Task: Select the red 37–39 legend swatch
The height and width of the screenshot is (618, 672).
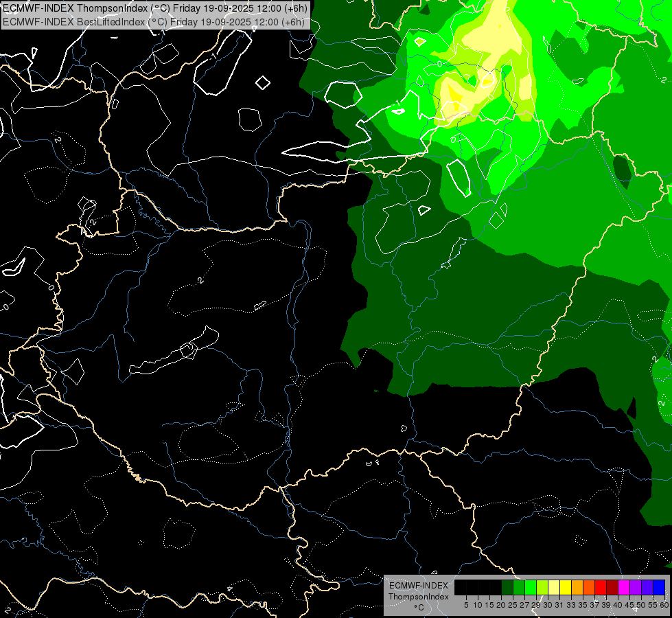Action: [601, 587]
